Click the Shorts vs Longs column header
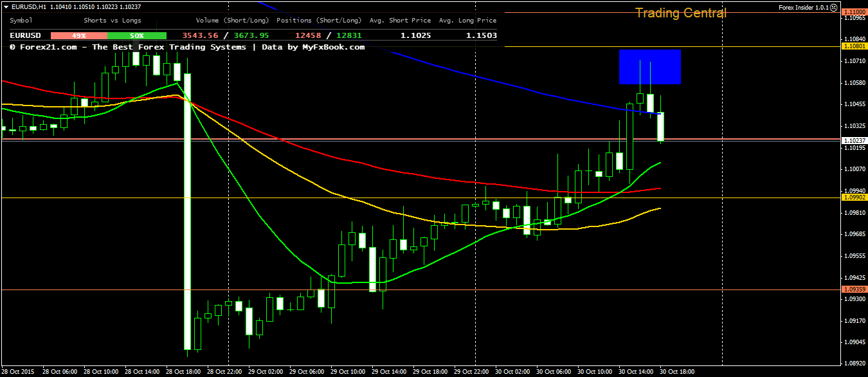The image size is (868, 377). coord(113,21)
